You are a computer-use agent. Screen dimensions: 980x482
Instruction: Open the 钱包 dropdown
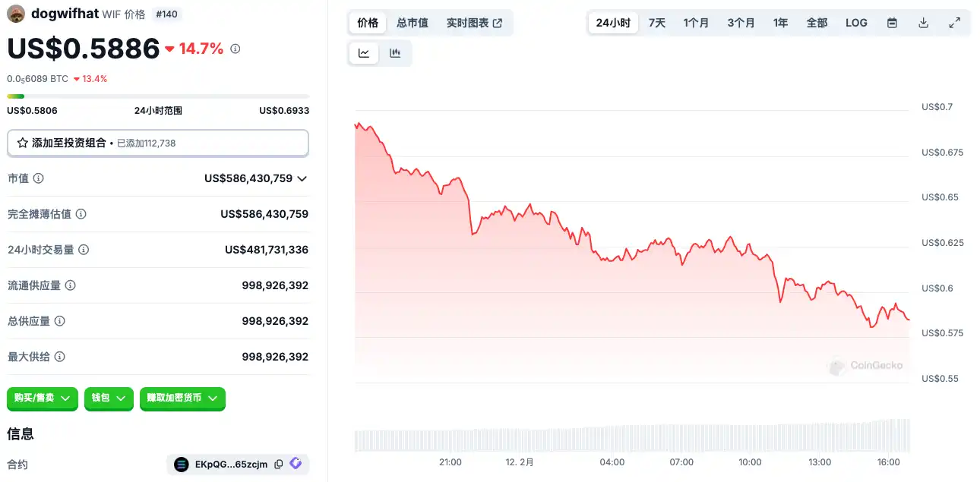click(109, 398)
